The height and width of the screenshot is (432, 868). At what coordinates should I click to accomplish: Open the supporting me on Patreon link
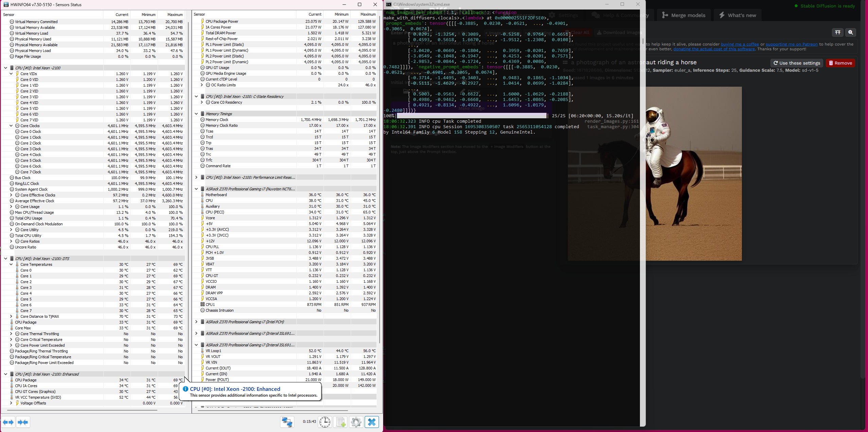pos(792,44)
